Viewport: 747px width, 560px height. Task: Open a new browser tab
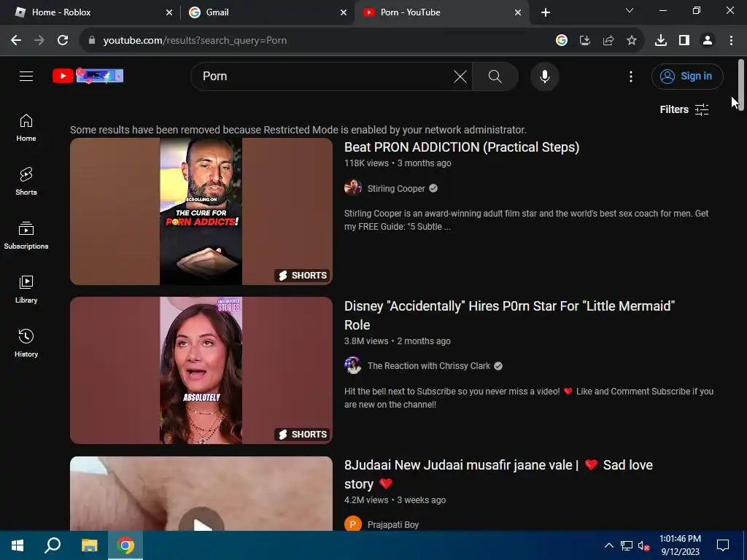point(546,12)
